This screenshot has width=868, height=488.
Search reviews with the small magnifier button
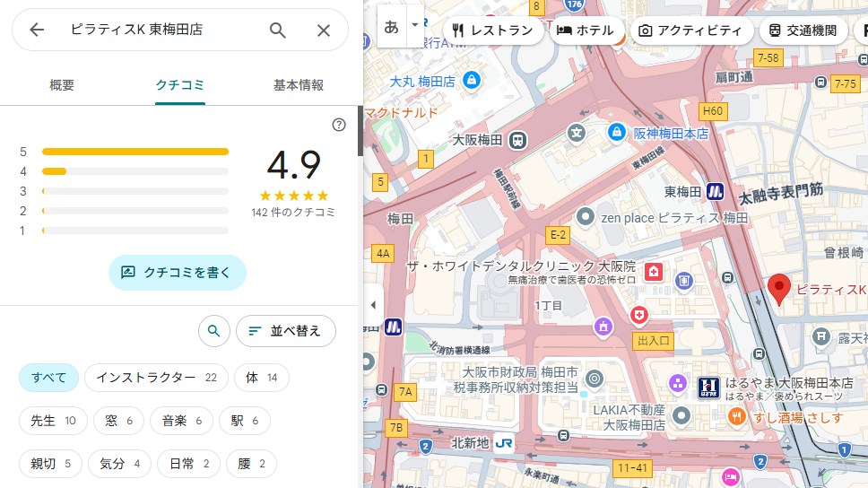213,331
